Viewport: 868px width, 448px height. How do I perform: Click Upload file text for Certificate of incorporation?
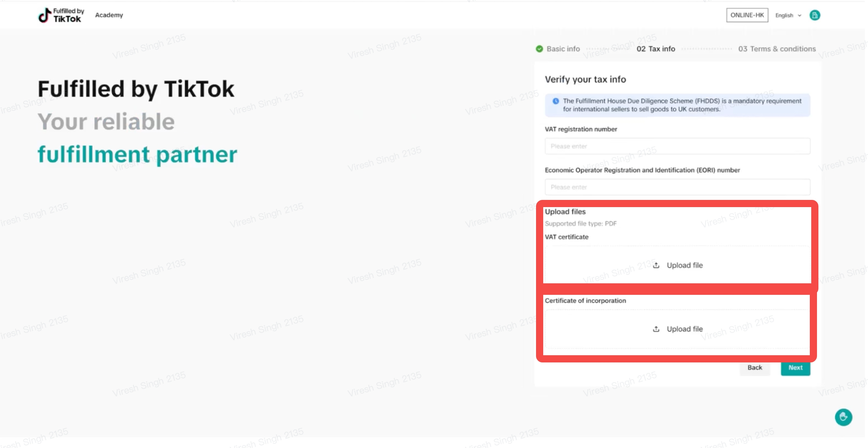pyautogui.click(x=684, y=329)
